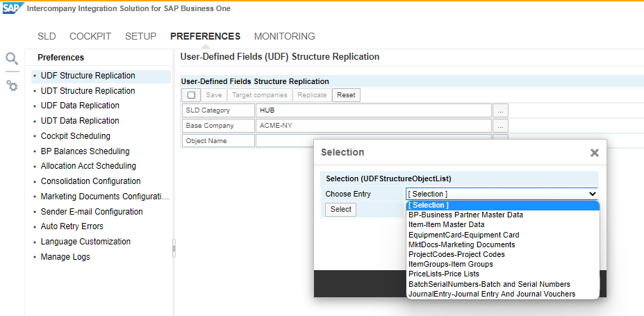Close the Selection dialog with X
Viewport: 644px width, 316px height.
tap(594, 153)
